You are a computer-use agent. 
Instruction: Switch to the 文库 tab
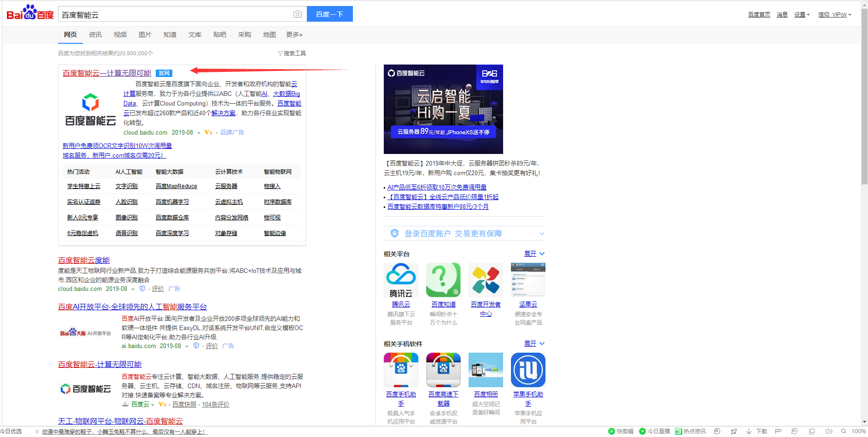coord(195,35)
